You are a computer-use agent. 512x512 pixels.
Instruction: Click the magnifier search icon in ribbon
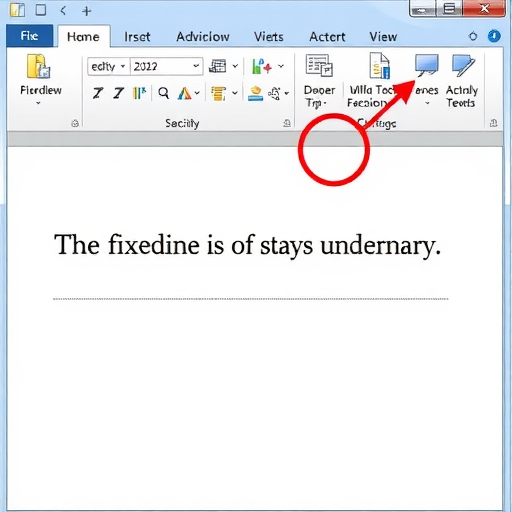click(163, 93)
